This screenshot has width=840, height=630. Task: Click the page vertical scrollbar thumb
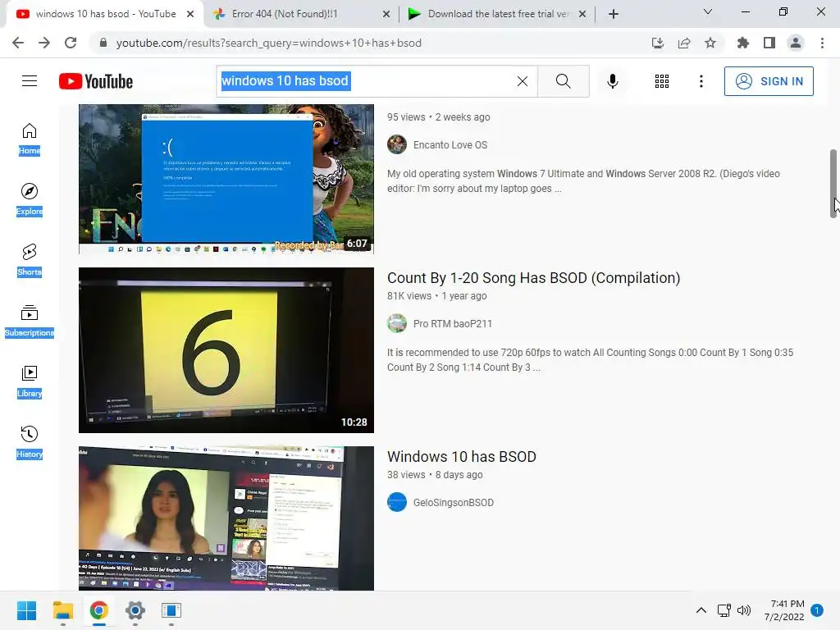pos(833,183)
